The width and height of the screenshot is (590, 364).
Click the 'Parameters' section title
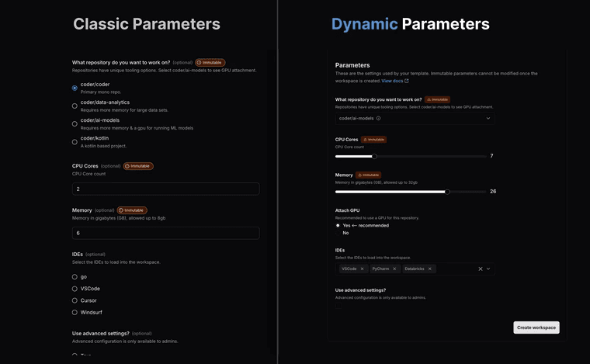coord(352,65)
